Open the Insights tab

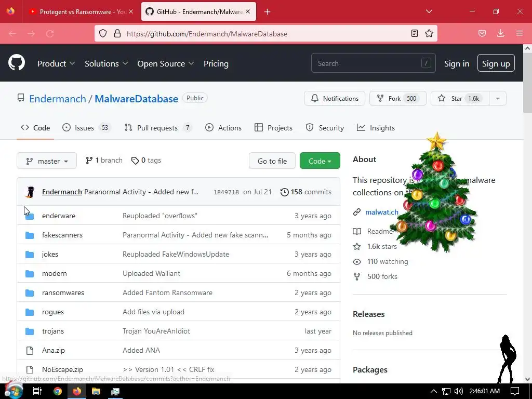376,128
